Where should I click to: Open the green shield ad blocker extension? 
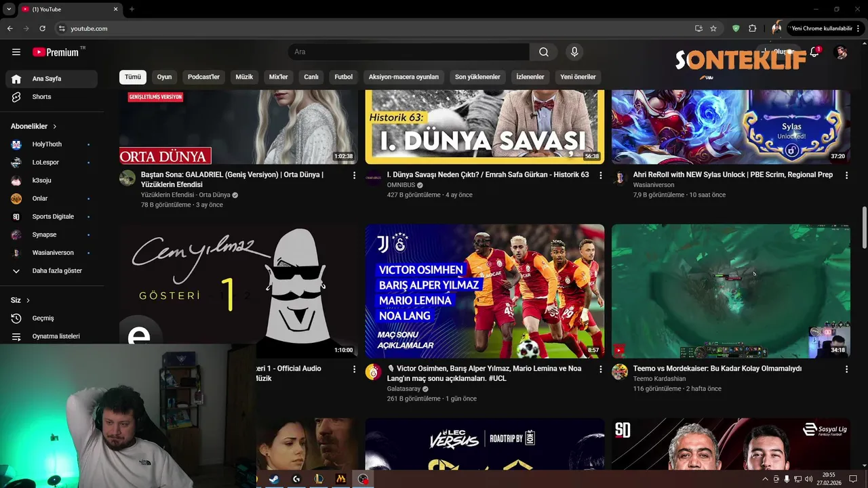736,28
